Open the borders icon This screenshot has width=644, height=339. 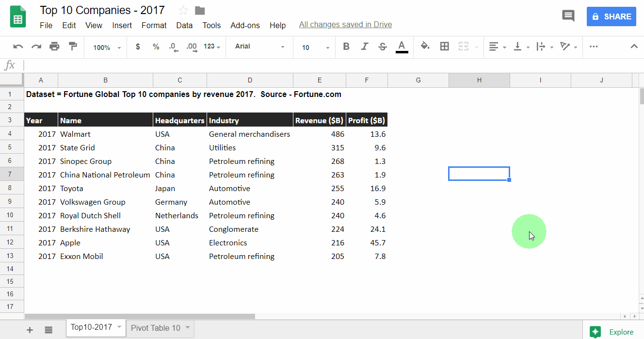click(x=444, y=46)
